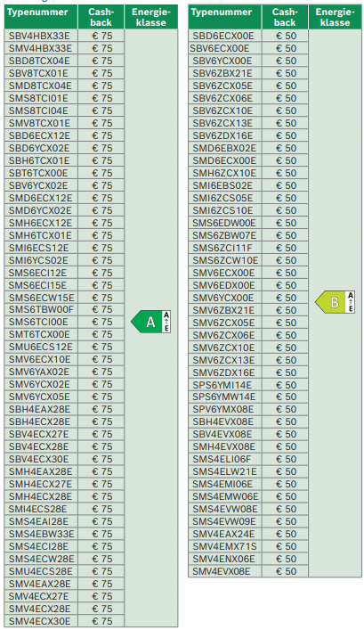Click model SMV4EVX08E
The image size is (364, 630).
pyautogui.click(x=221, y=571)
